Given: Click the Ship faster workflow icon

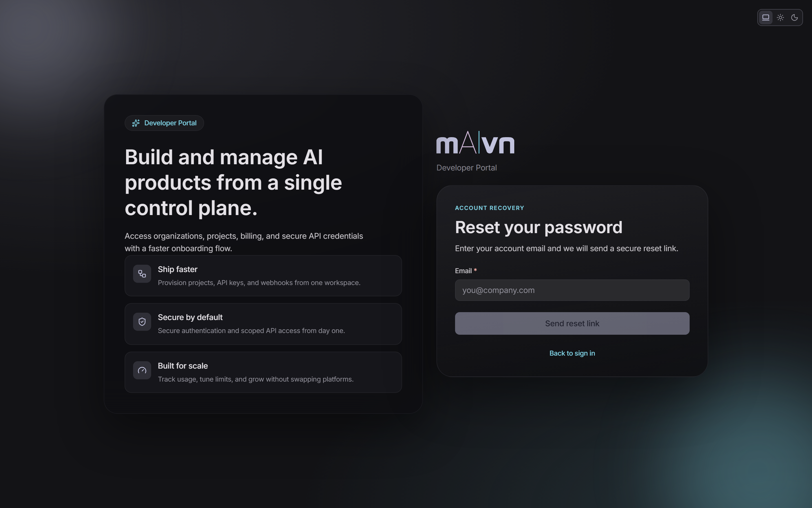Looking at the screenshot, I should (x=142, y=274).
